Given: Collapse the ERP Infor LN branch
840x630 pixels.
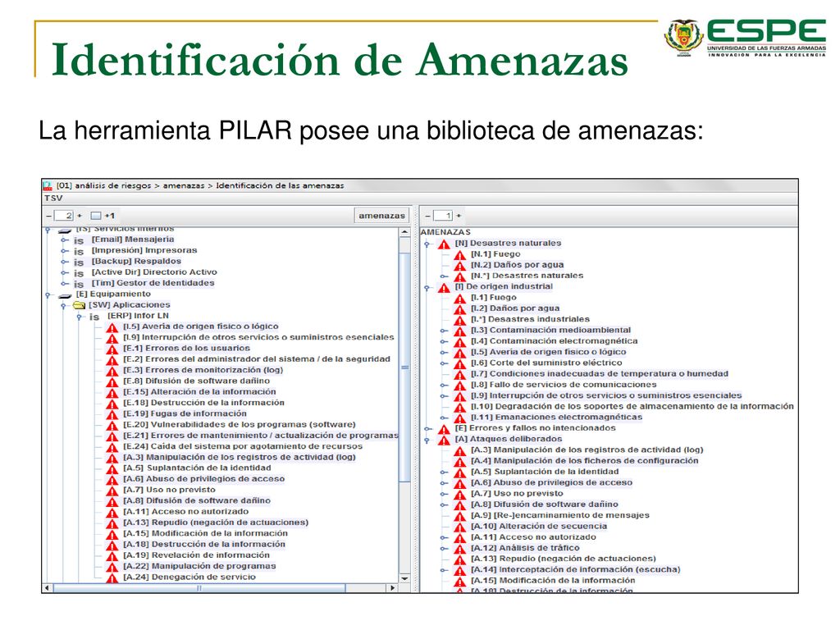Looking at the screenshot, I should point(80,317).
